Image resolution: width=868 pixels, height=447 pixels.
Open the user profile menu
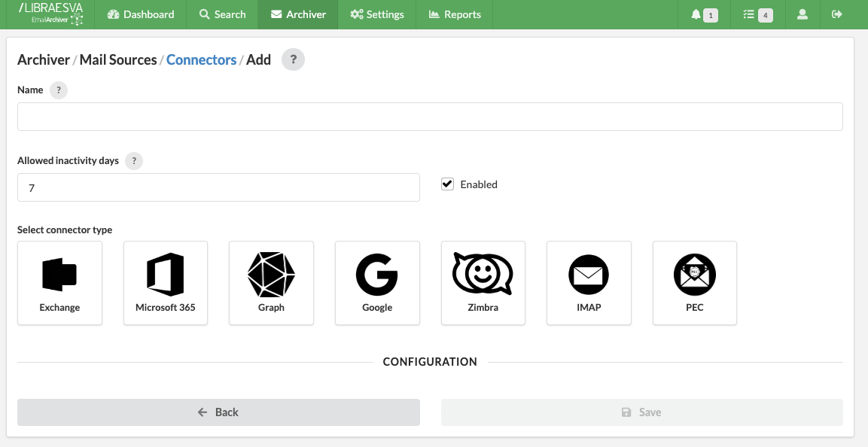802,14
